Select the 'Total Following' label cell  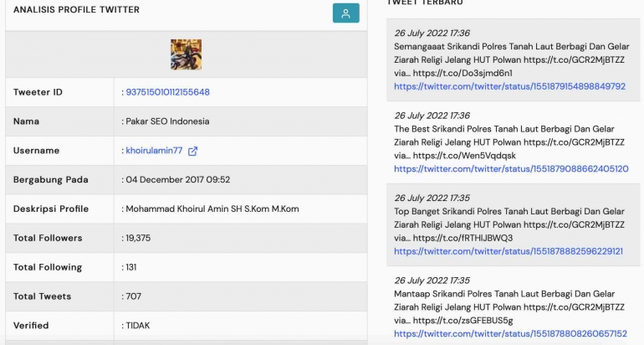point(60,267)
